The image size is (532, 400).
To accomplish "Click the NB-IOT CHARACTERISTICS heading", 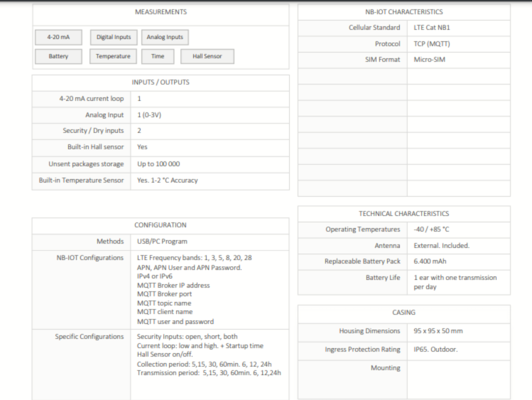I will tap(403, 12).
